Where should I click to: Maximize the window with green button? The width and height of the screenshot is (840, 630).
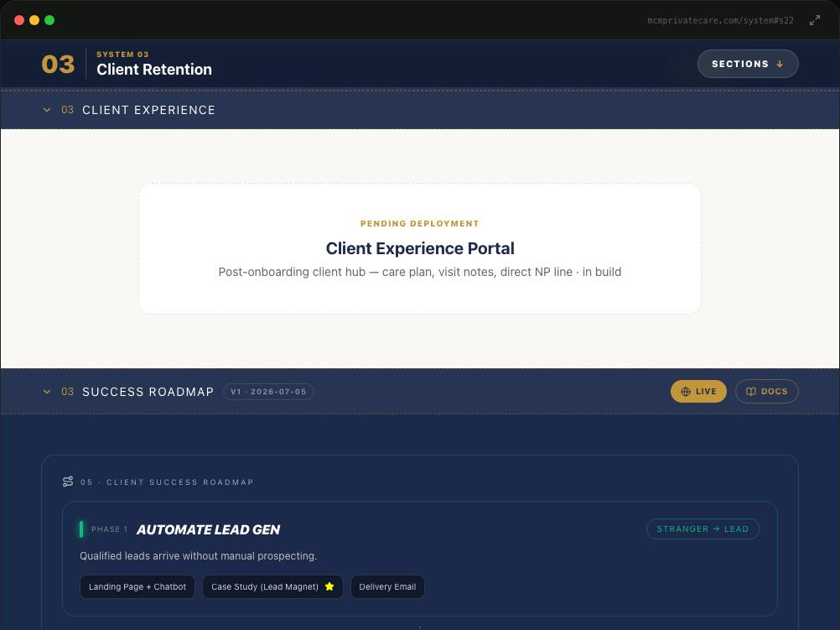49,20
